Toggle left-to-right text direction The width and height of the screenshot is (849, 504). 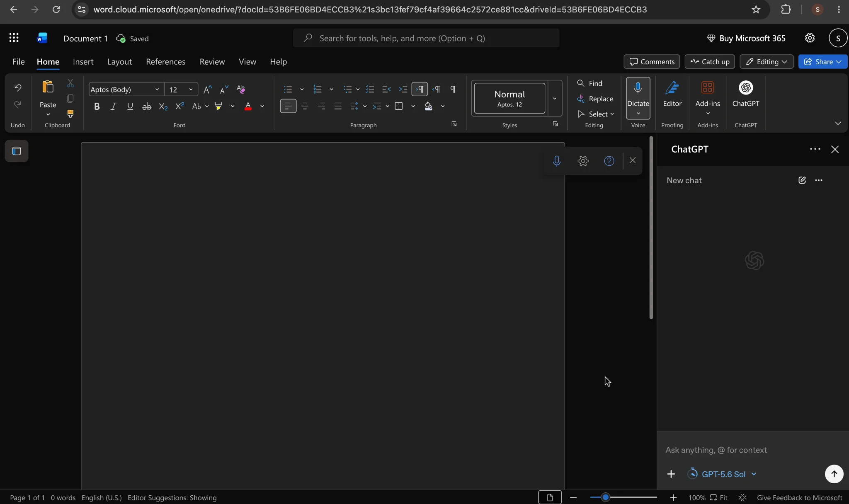(x=420, y=89)
